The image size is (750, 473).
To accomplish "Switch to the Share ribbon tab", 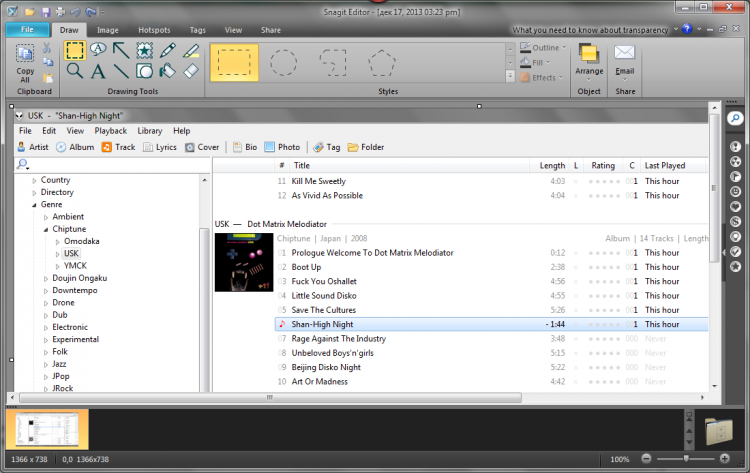I will click(271, 30).
